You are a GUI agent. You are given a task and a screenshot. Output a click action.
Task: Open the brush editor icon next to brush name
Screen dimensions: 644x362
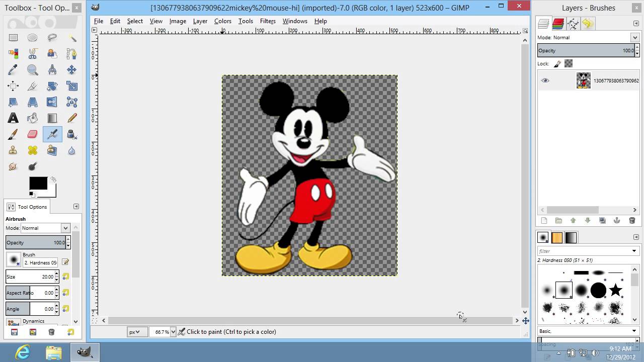(65, 262)
